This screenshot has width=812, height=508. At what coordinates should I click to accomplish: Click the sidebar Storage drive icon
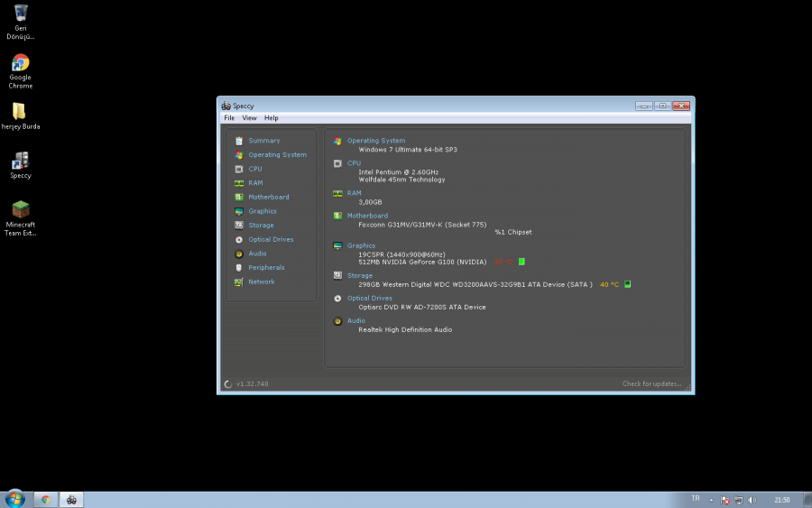point(239,226)
